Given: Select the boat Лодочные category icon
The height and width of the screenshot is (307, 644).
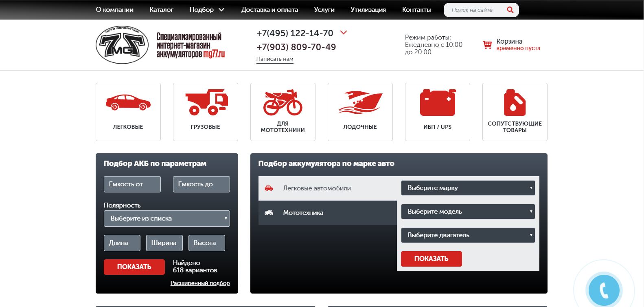Looking at the screenshot, I should pyautogui.click(x=360, y=102).
